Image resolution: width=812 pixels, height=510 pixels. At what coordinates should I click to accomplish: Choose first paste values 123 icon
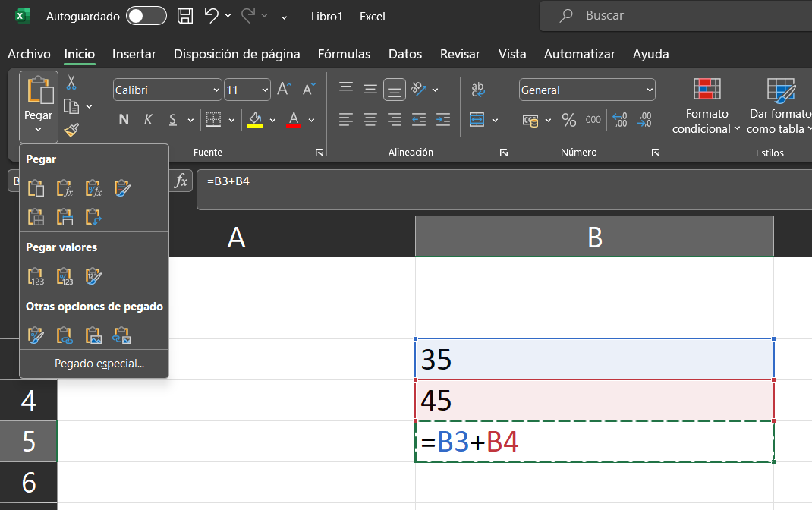coord(36,276)
